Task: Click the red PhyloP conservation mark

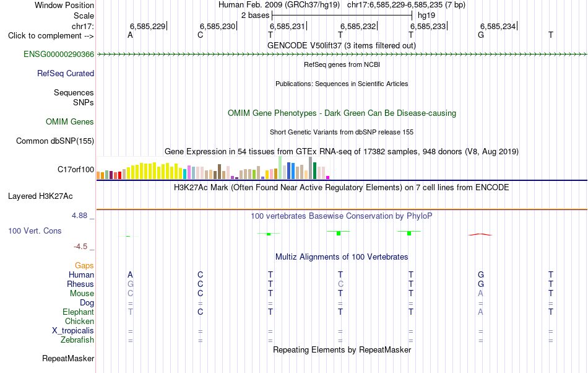Action: [x=480, y=235]
